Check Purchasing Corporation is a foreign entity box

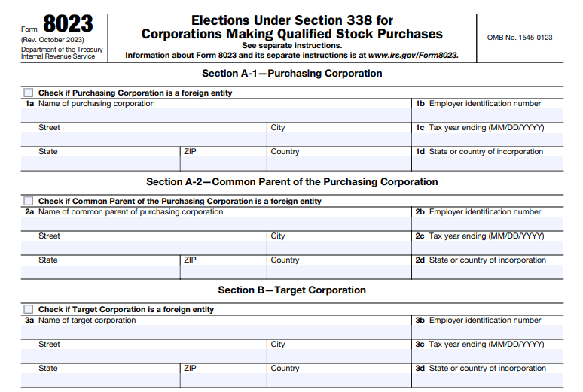click(29, 93)
